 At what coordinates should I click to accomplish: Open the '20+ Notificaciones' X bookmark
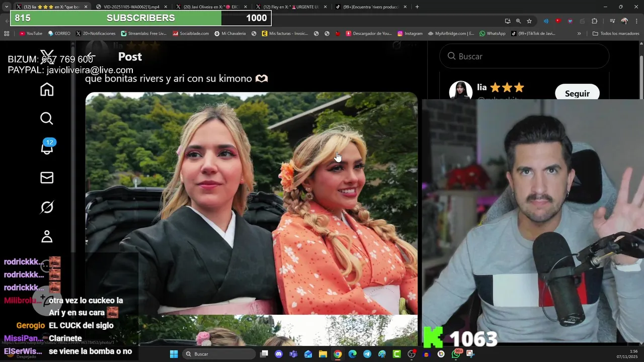pos(96,34)
